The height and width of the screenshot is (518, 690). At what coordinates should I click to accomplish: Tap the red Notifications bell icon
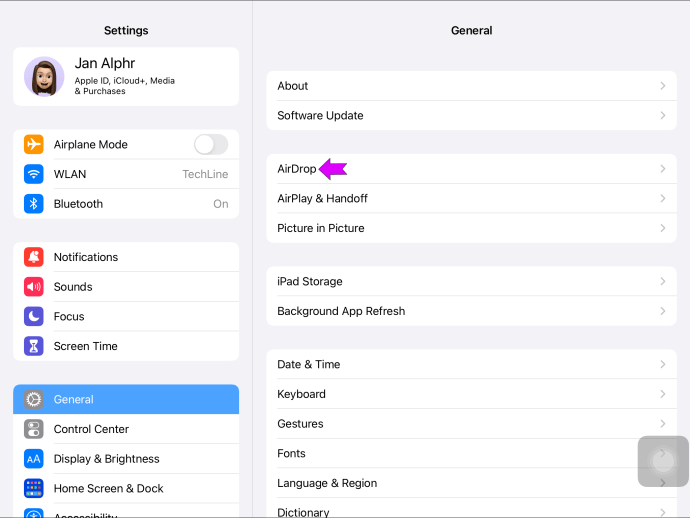(x=34, y=257)
